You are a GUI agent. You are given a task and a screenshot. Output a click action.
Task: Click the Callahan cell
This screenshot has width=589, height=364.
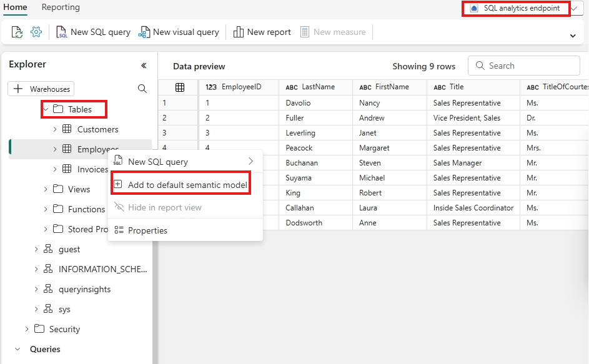point(315,208)
